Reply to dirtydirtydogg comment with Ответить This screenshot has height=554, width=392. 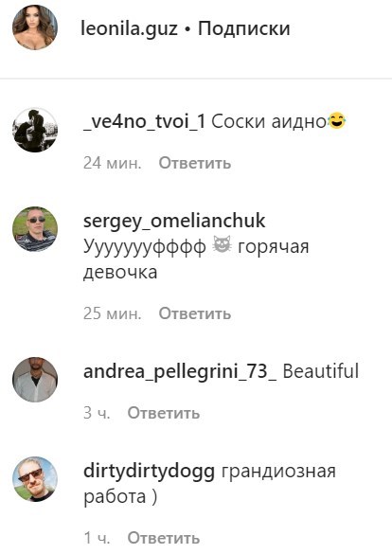(x=164, y=538)
